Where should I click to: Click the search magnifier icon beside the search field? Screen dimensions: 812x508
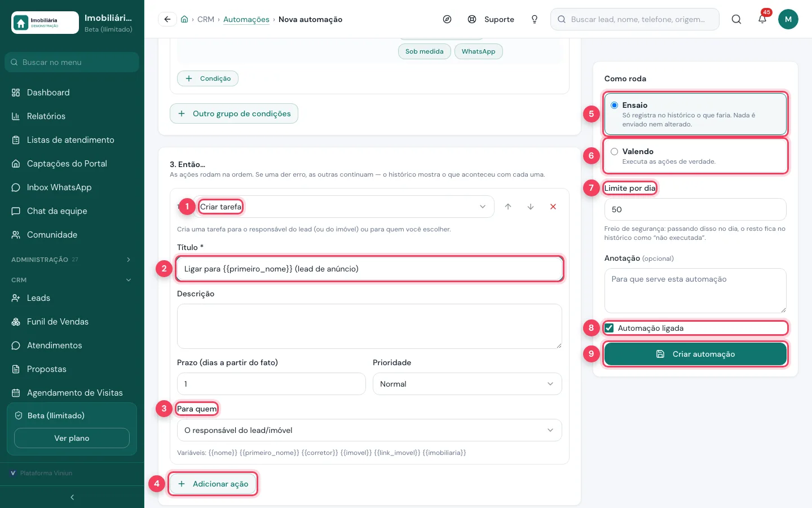pyautogui.click(x=736, y=19)
